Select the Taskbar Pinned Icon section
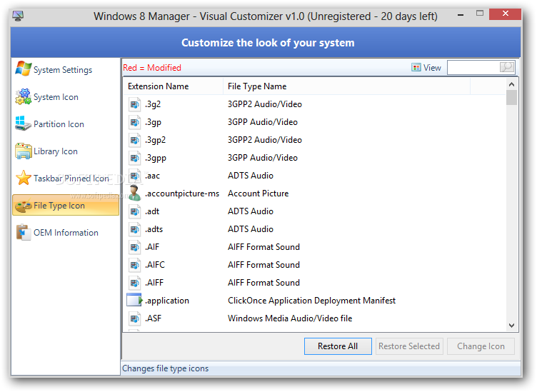Screen dimensions: 537x392 pyautogui.click(x=66, y=179)
